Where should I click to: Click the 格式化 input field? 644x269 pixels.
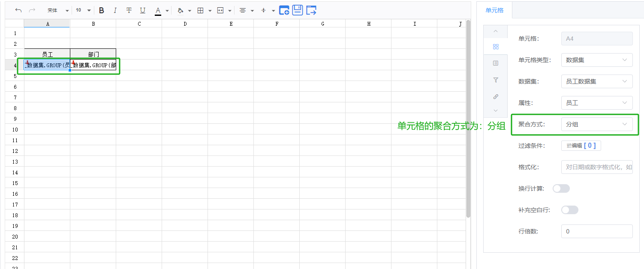coord(597,167)
